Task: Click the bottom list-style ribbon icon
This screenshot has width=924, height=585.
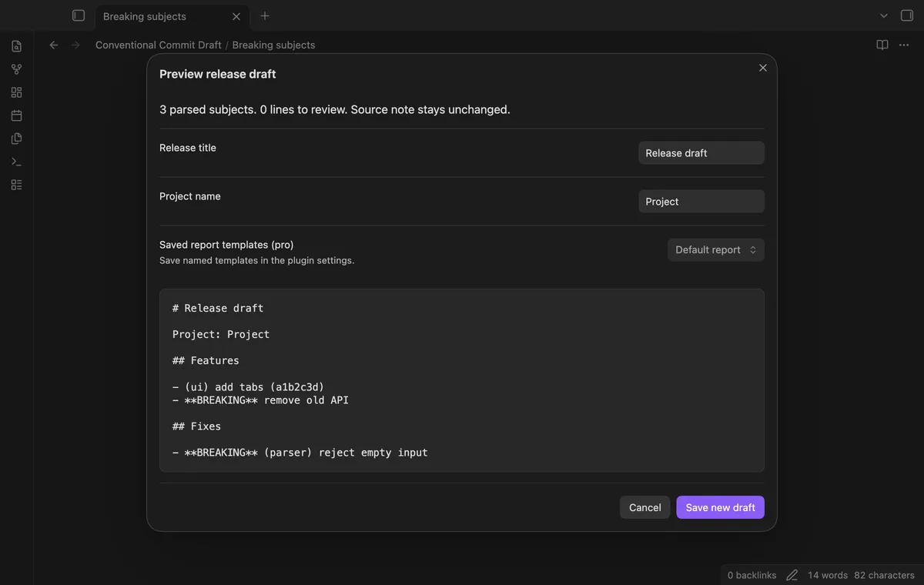Action: click(17, 185)
